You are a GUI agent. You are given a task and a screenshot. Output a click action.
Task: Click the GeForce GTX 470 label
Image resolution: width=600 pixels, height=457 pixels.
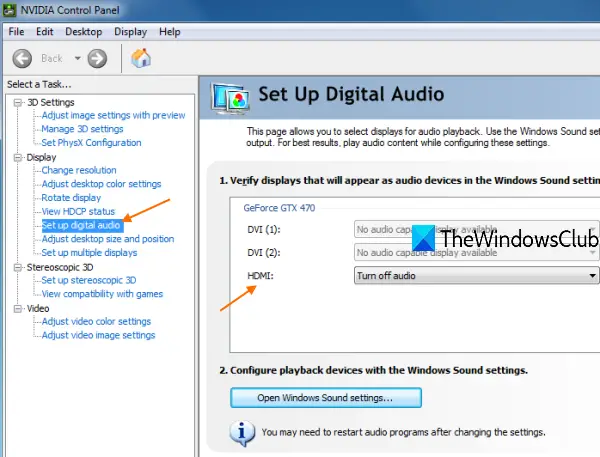click(x=279, y=208)
